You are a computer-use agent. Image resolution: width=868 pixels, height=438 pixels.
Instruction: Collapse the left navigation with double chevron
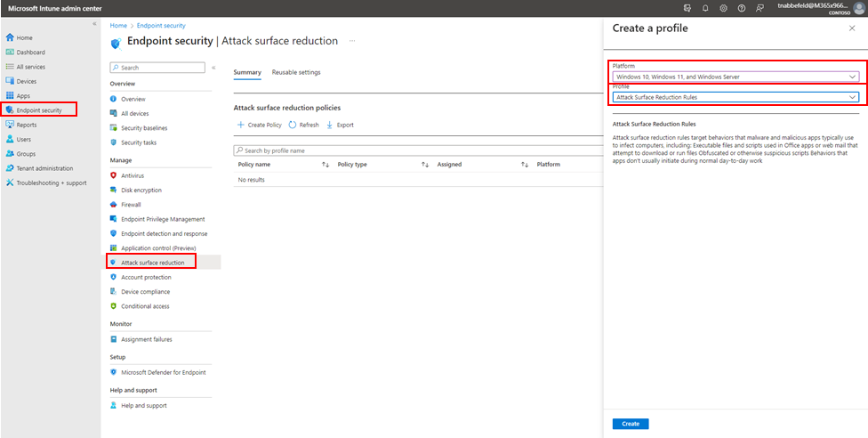(x=94, y=24)
